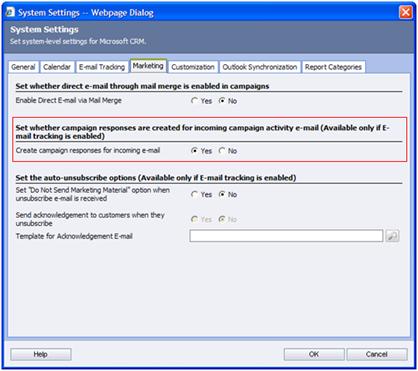The width and height of the screenshot is (418, 371).
Task: Open the Report Categories tab
Action: [x=333, y=67]
